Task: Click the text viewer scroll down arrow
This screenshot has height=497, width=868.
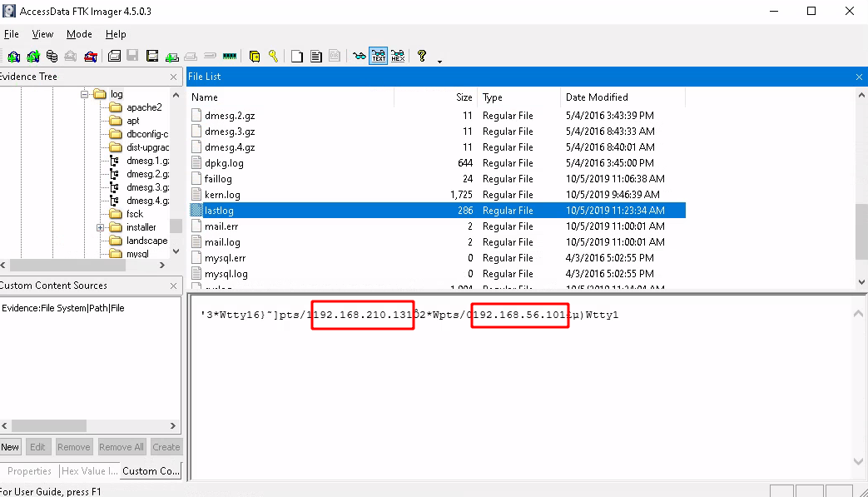Action: tap(858, 461)
